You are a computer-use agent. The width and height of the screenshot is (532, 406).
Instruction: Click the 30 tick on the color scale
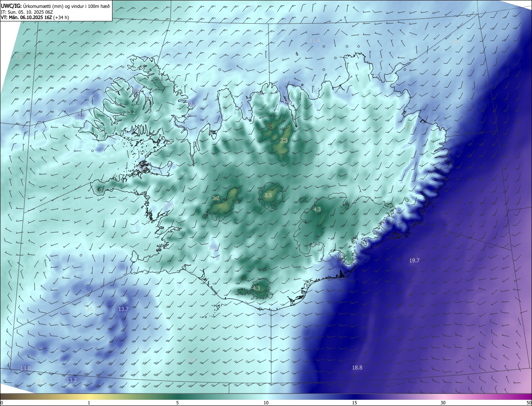coord(443,403)
